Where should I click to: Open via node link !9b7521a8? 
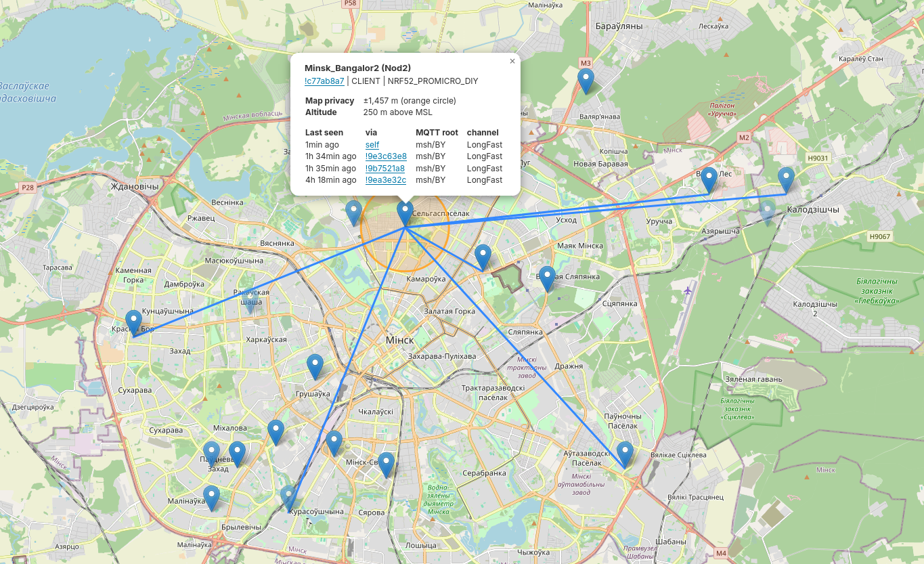pos(385,169)
